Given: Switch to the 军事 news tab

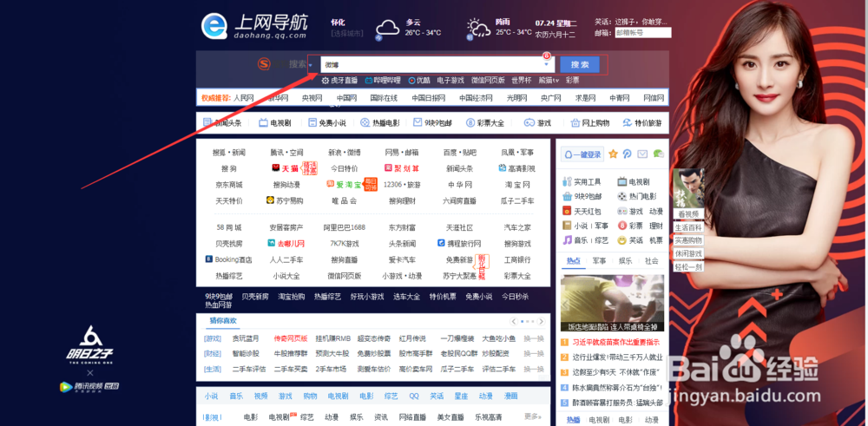Looking at the screenshot, I should 599,260.
